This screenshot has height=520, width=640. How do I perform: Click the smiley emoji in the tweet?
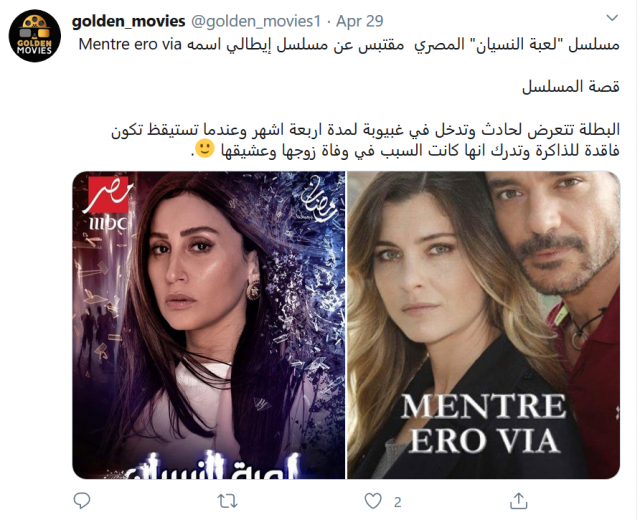pyautogui.click(x=204, y=149)
